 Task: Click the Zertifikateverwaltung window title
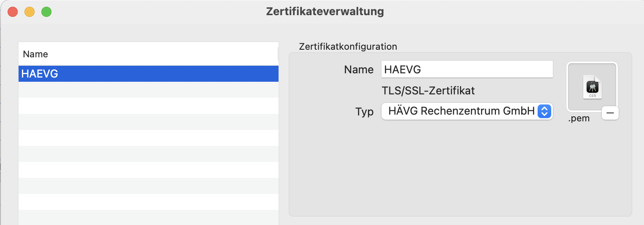(325, 11)
